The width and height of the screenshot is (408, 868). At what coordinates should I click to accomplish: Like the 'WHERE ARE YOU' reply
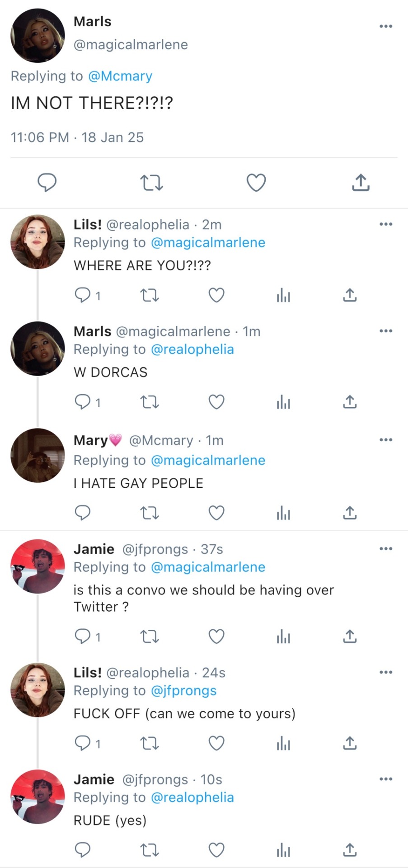pos(216,295)
